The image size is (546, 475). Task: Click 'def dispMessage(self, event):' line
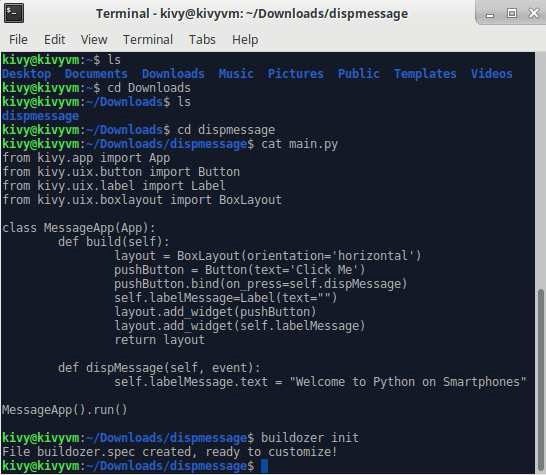pyautogui.click(x=159, y=368)
